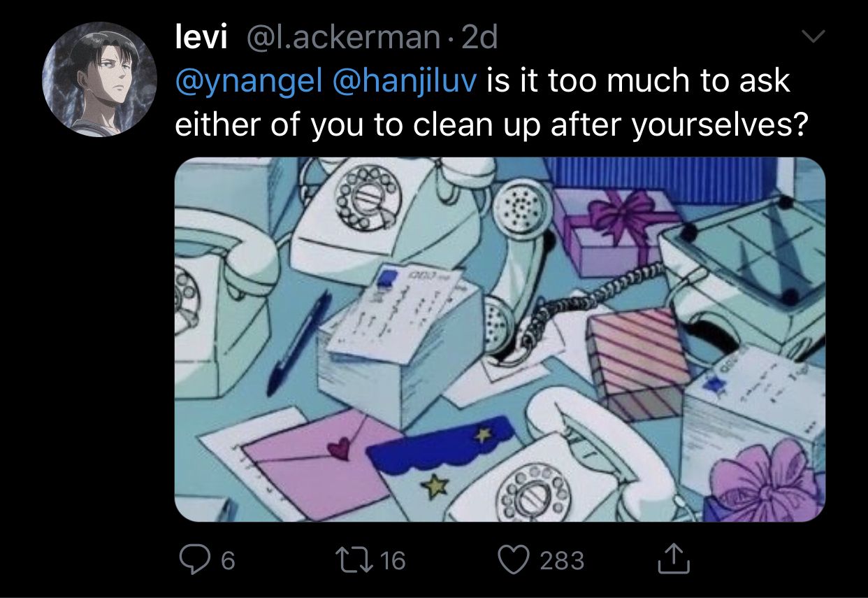Click the retweet count 16

pyautogui.click(x=395, y=560)
